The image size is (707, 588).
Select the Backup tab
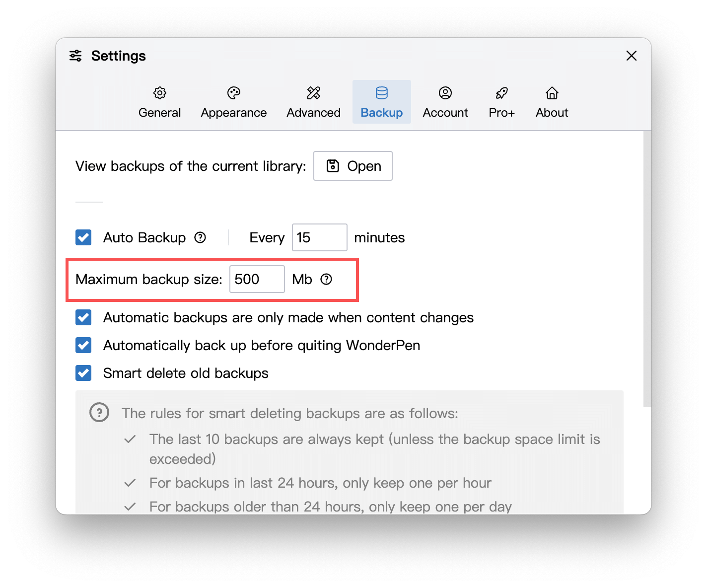(x=382, y=102)
